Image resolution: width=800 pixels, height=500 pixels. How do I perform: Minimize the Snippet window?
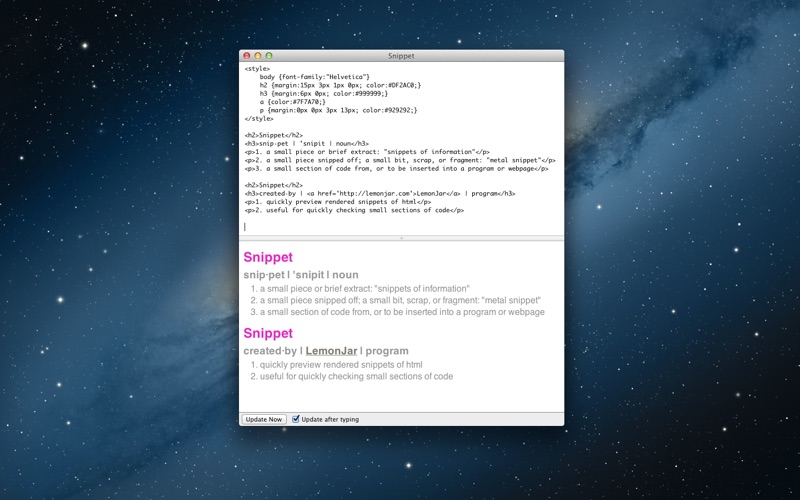pos(258,56)
